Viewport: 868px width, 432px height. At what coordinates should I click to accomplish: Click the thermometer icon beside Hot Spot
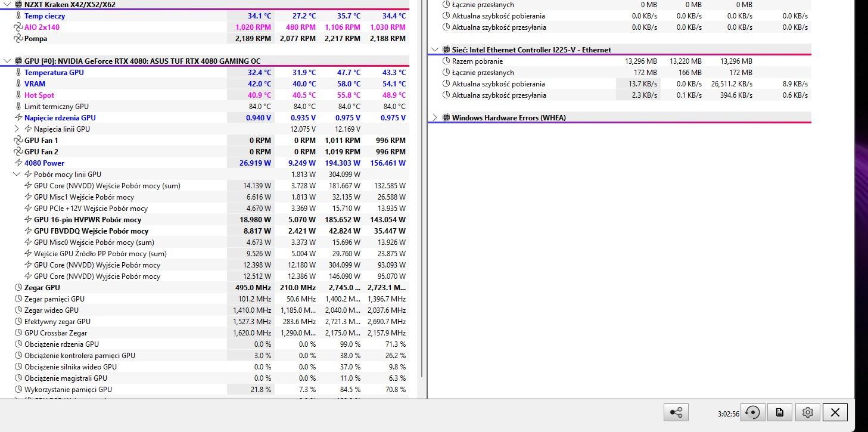pos(18,95)
